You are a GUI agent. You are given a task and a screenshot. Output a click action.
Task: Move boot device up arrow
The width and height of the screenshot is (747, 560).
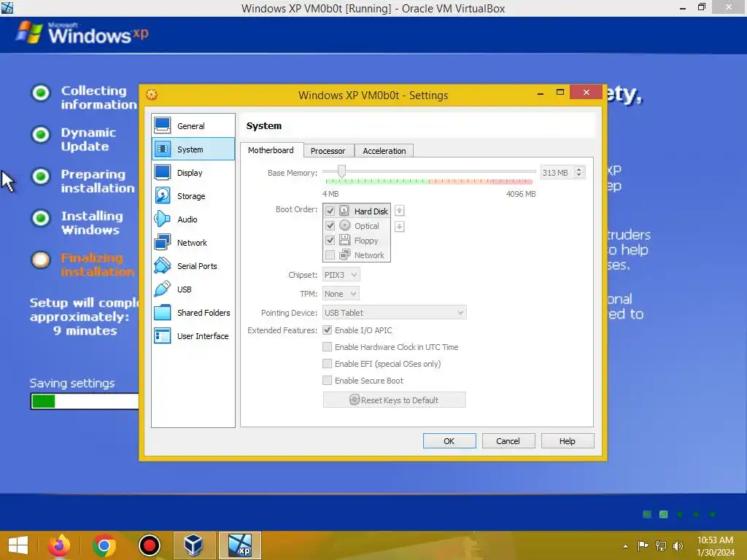tap(400, 211)
